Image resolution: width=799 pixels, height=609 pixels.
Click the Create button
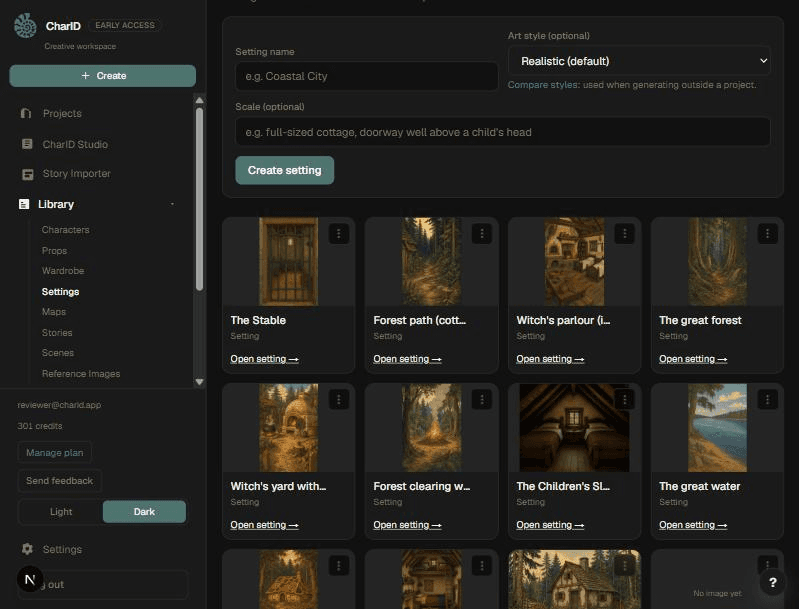[x=102, y=75]
